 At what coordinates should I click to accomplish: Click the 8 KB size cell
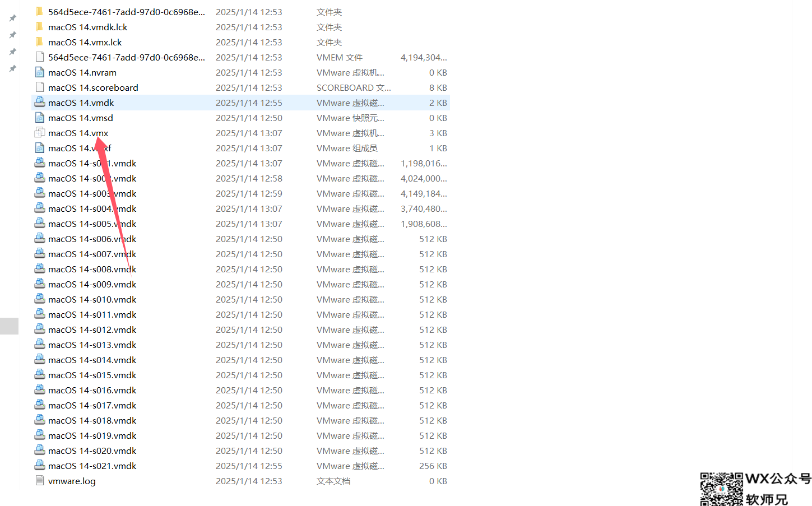click(x=438, y=87)
